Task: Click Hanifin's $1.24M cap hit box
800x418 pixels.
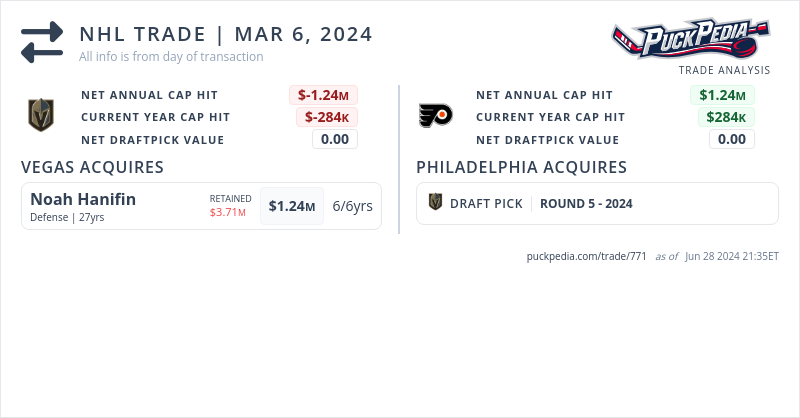Action: (292, 206)
